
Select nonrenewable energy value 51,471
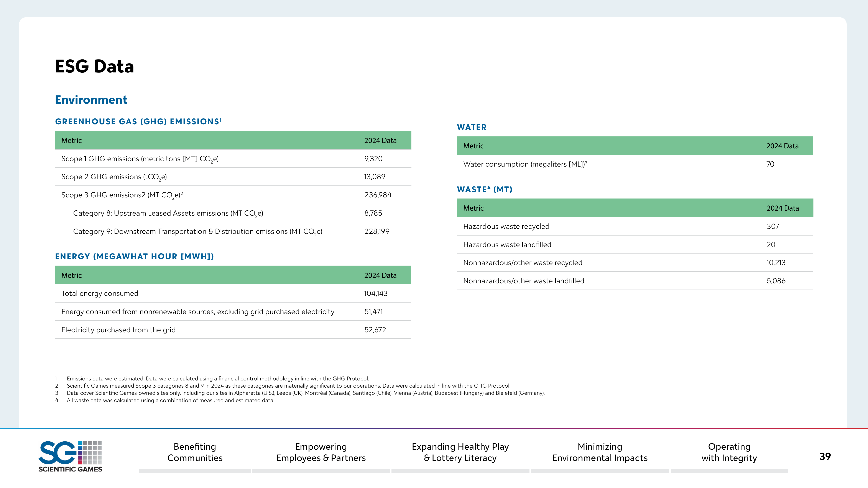pos(373,311)
